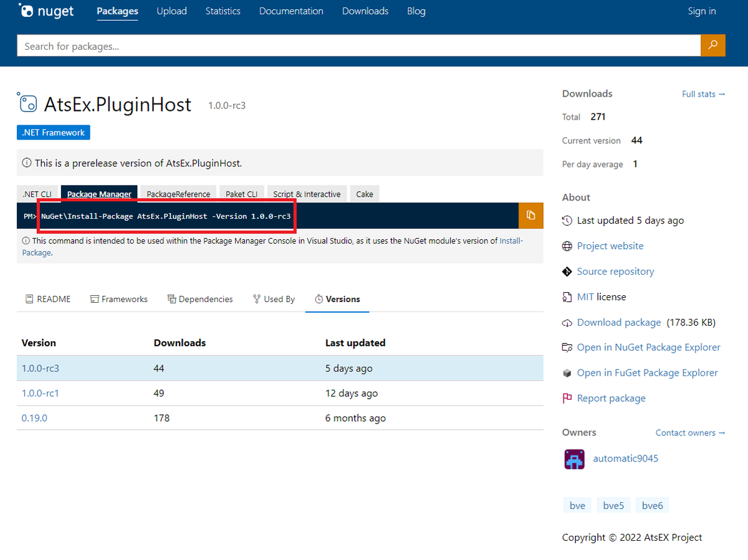Go to Statistics page

[x=223, y=11]
